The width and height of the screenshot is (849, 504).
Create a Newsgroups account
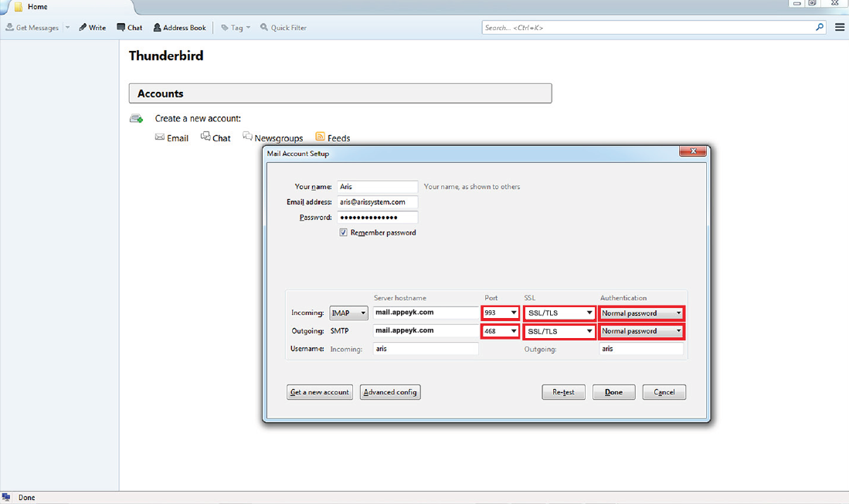[273, 138]
